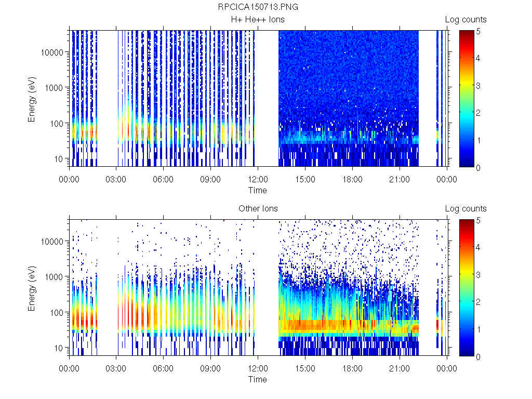Select the "3" label on lower colorbar

pos(478,275)
